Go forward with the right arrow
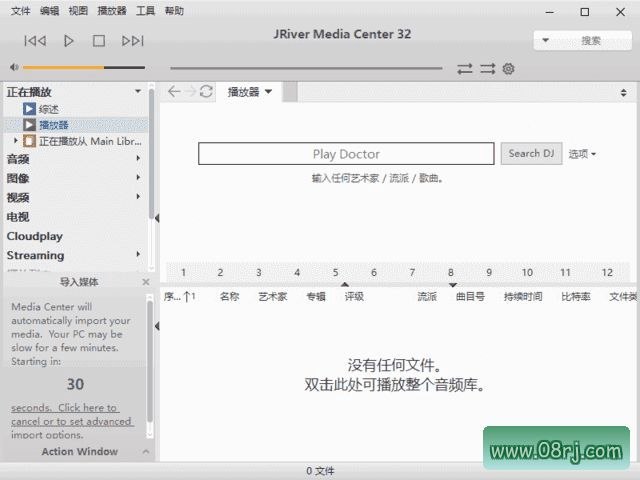This screenshot has height=480, width=640. pos(190,91)
